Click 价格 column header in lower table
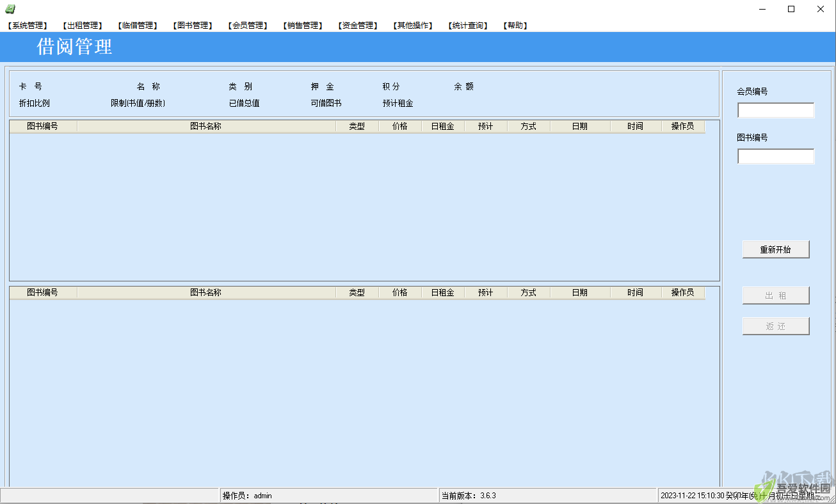The width and height of the screenshot is (836, 504). [x=400, y=293]
